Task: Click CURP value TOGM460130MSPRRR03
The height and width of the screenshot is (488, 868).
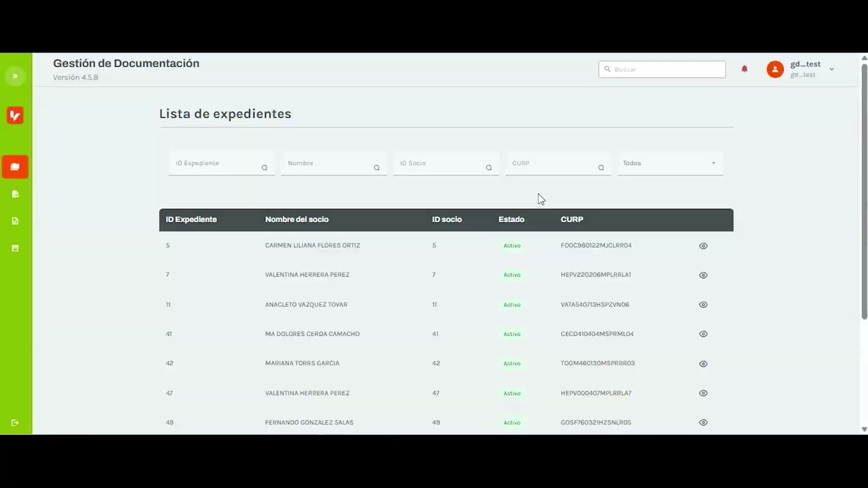Action: [x=598, y=363]
